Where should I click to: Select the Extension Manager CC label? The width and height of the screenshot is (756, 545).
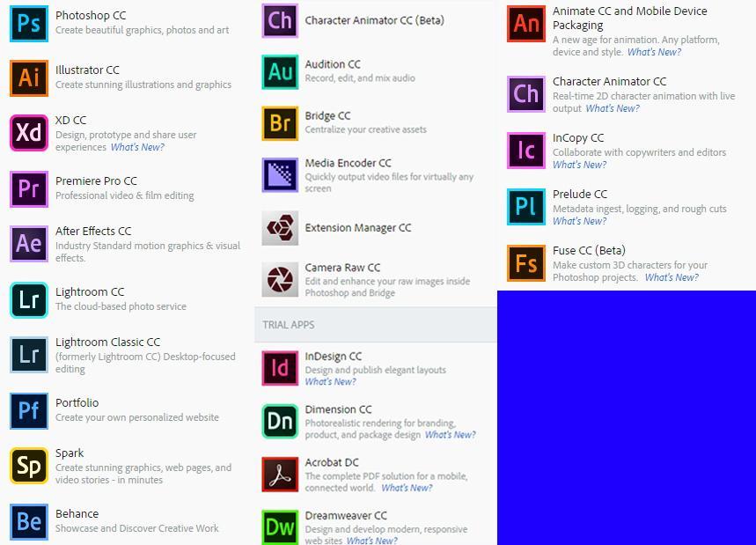pyautogui.click(x=358, y=228)
